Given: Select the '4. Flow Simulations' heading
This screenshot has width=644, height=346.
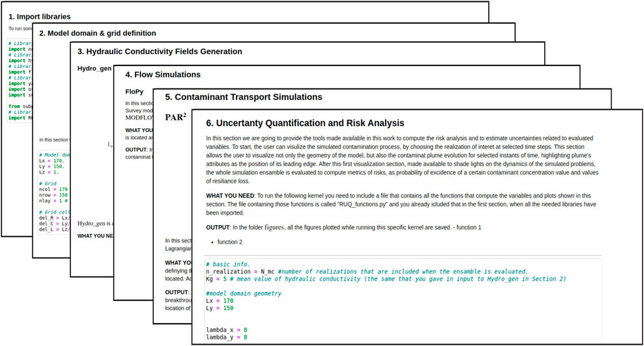Looking at the screenshot, I should 163,75.
